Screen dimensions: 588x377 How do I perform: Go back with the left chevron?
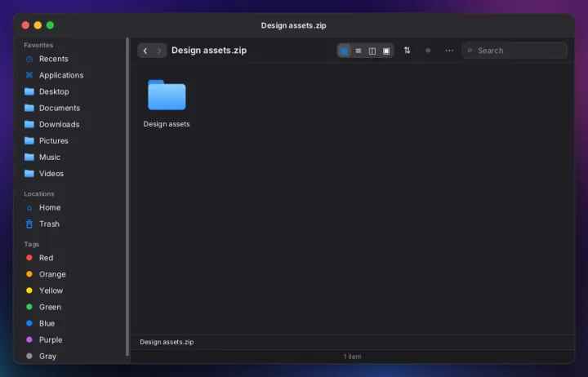145,51
